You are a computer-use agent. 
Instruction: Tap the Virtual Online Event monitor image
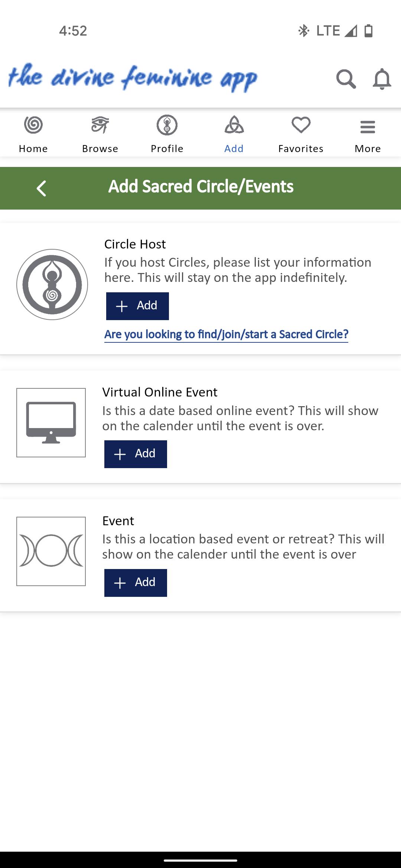(x=51, y=423)
